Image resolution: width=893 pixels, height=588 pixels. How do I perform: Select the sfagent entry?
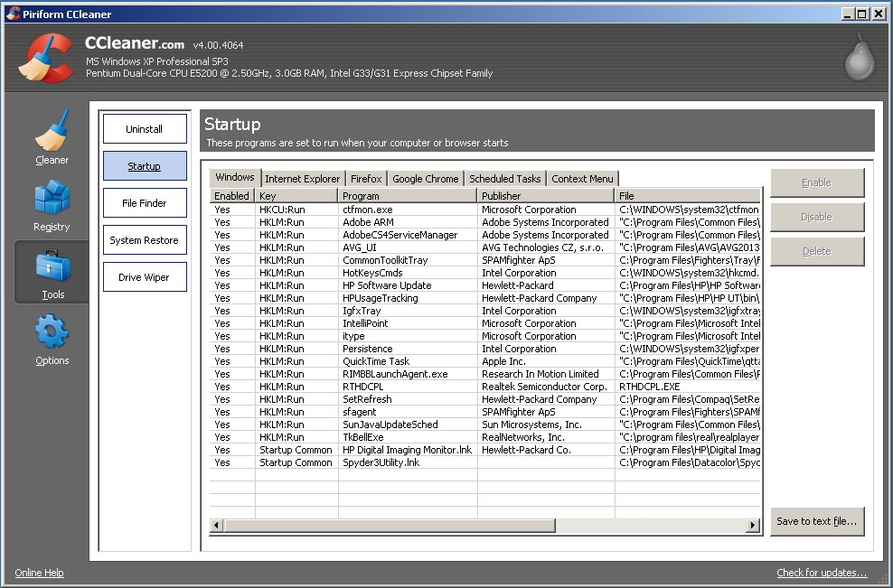point(485,412)
